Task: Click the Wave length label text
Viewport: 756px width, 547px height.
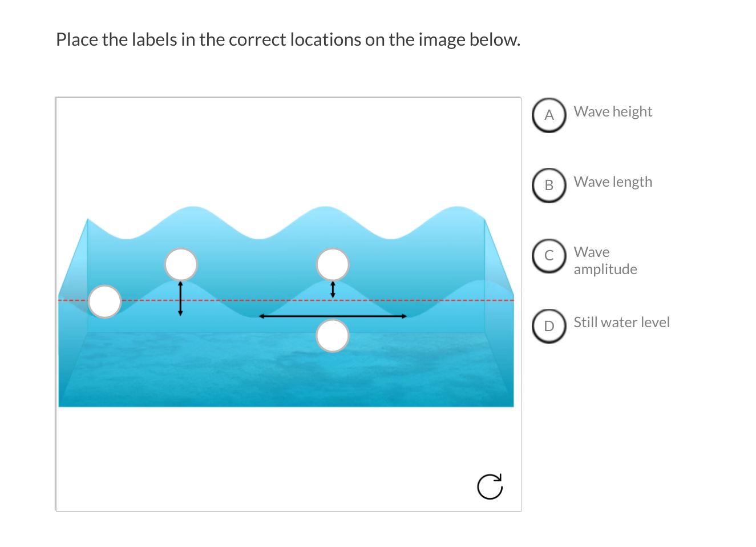Action: pyautogui.click(x=613, y=182)
